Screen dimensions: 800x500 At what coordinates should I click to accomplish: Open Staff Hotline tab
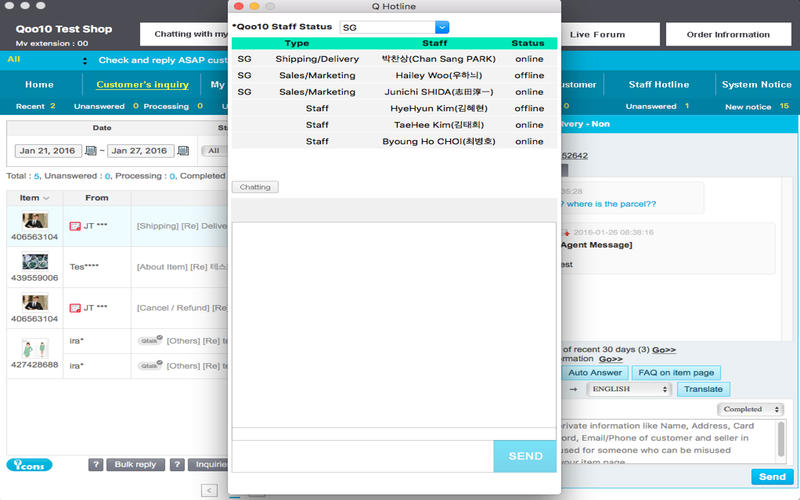pyautogui.click(x=659, y=85)
